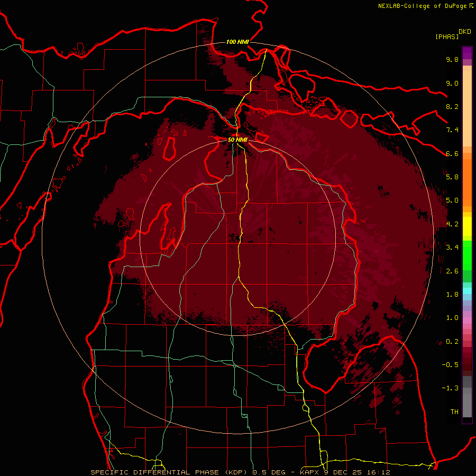Click the 2.6 value on the color scale
The image size is (476, 476).
pos(452,271)
